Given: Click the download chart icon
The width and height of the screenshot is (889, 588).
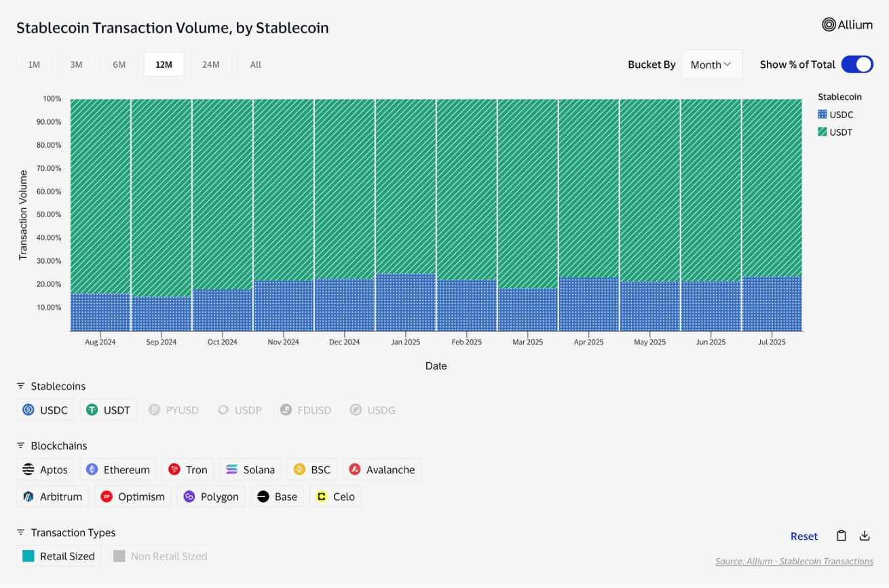Looking at the screenshot, I should point(865,536).
